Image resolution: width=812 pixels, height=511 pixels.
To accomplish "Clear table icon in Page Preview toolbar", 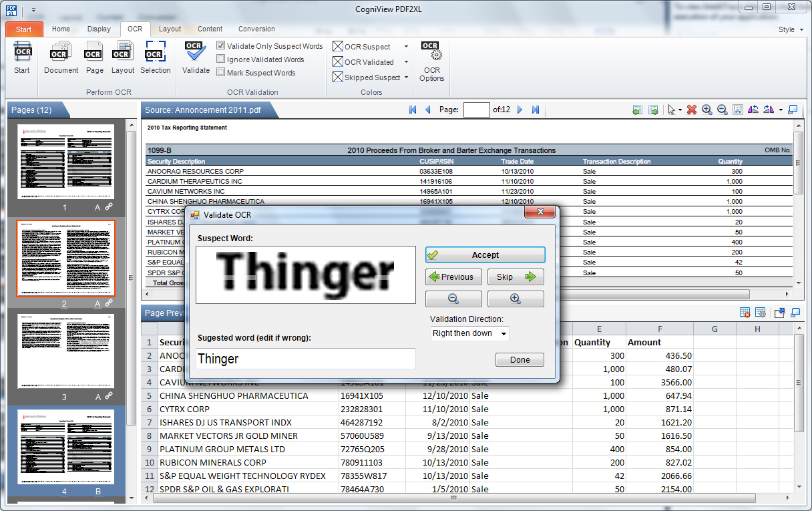I will pos(745,313).
